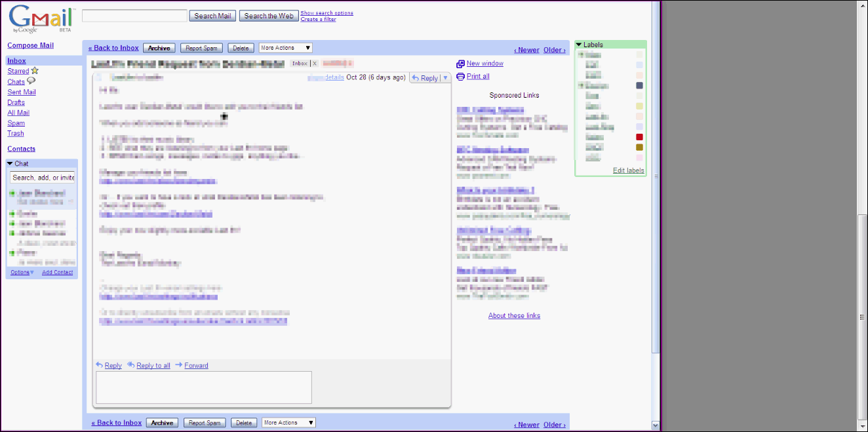Open the chat Options menu
The width and height of the screenshot is (868, 432).
point(22,272)
